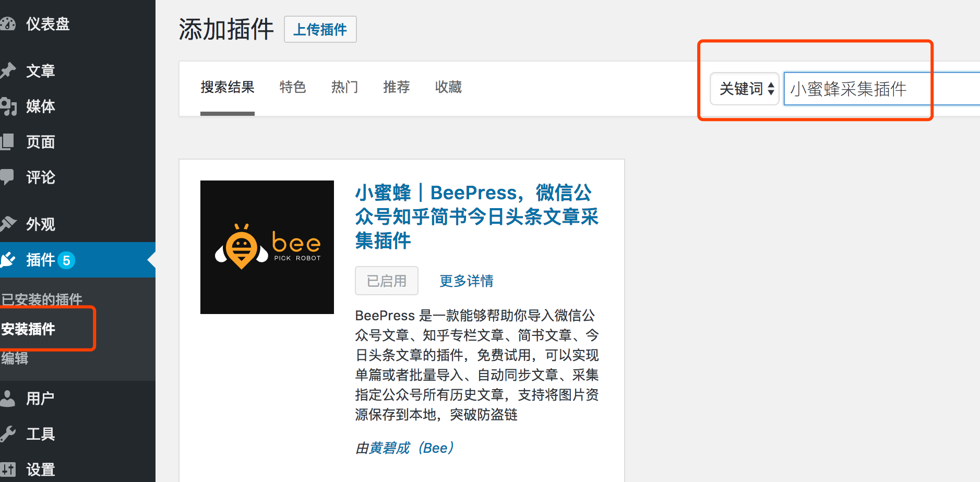Viewport: 980px width, 482px height.
Task: Click the 上传插件 button
Action: (x=320, y=29)
